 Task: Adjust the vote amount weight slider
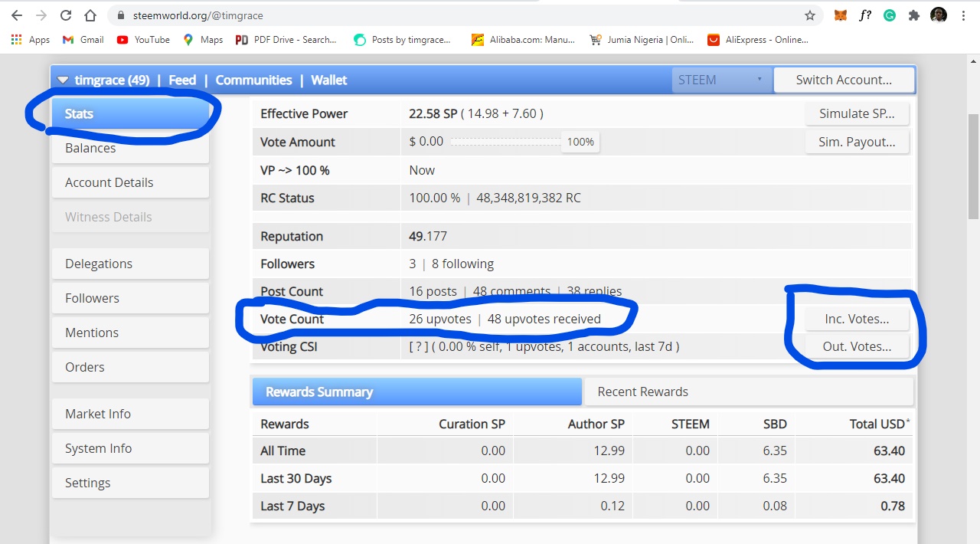click(505, 142)
